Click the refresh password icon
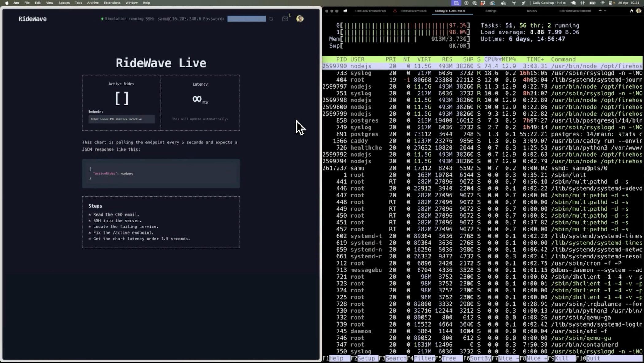The image size is (644, 363). click(271, 19)
